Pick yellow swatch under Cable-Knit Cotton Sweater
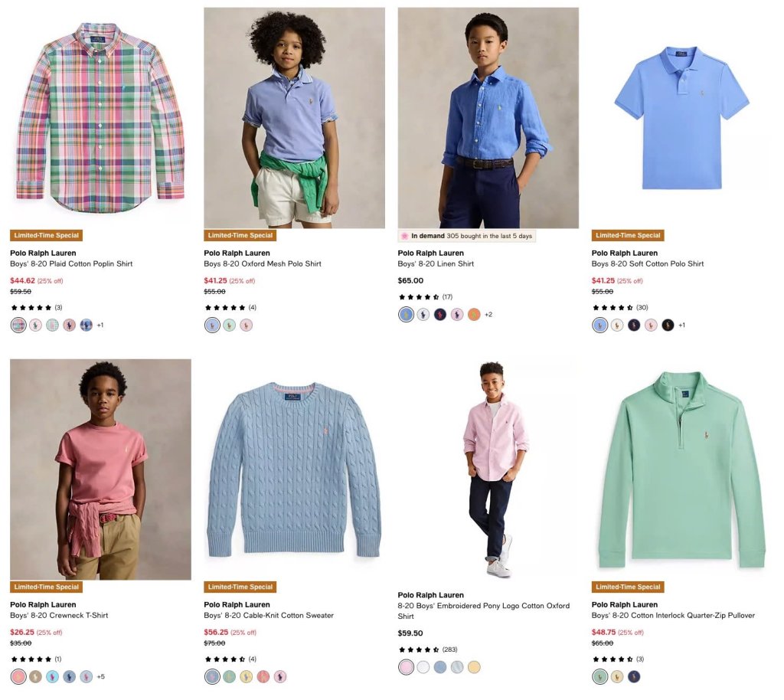 (x=246, y=676)
